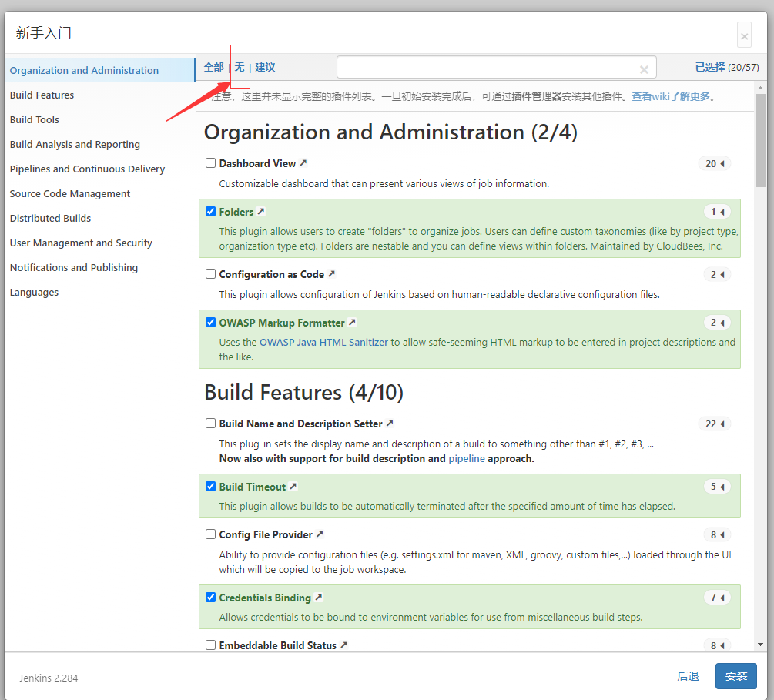Check the Embeddable Build Status plugin
774x700 pixels.
211,645
